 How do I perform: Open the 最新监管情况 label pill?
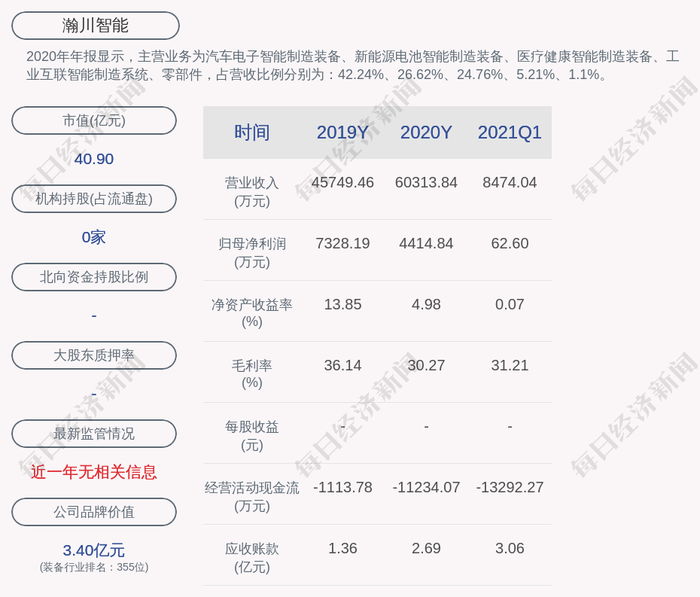tap(94, 434)
